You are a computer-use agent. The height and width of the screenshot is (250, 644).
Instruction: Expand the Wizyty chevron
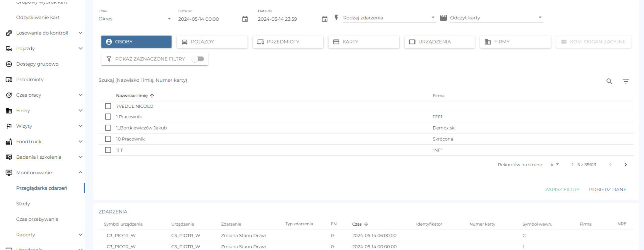pyautogui.click(x=80, y=126)
